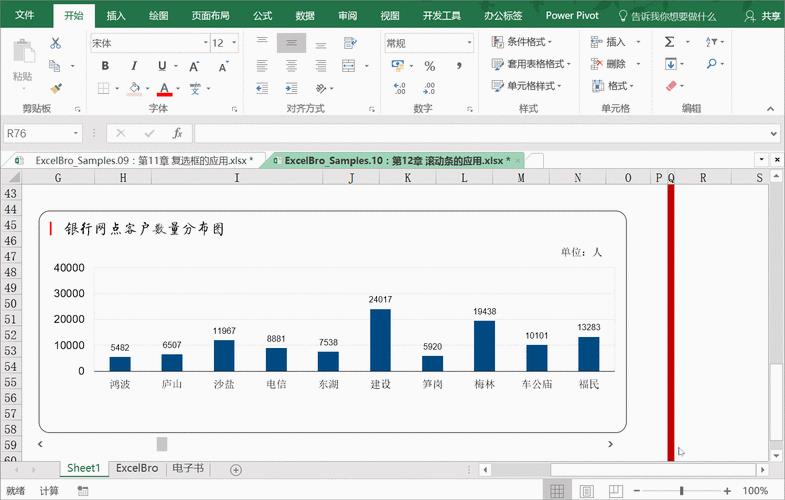This screenshot has height=500, width=785.
Task: Apply accounting number format
Action: pyautogui.click(x=398, y=66)
